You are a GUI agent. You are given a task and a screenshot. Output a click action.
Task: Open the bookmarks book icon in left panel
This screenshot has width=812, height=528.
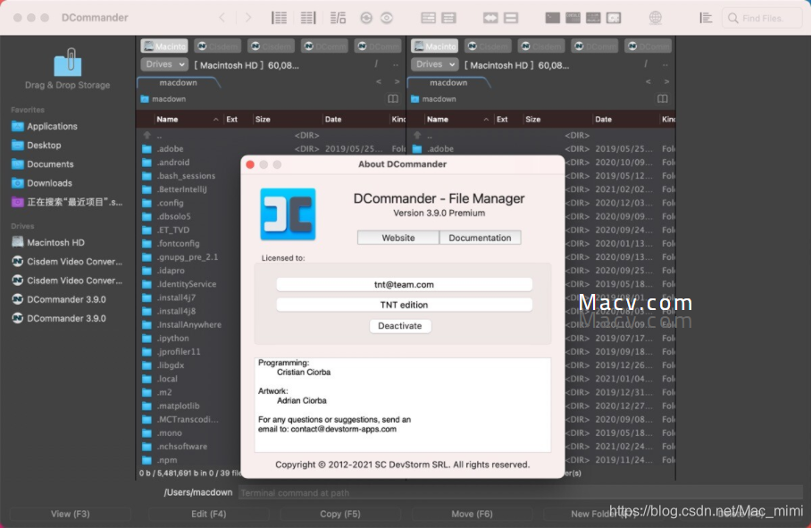pyautogui.click(x=393, y=98)
